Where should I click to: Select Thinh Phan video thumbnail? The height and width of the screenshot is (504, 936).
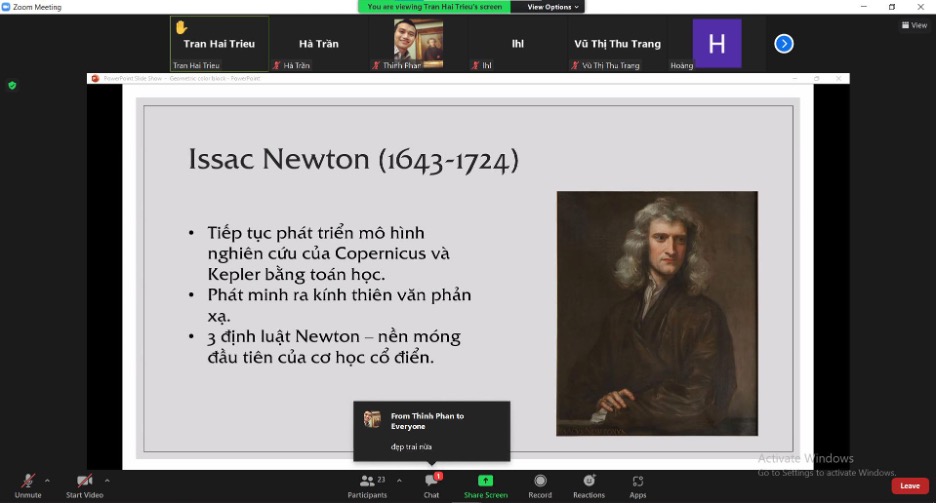(418, 44)
